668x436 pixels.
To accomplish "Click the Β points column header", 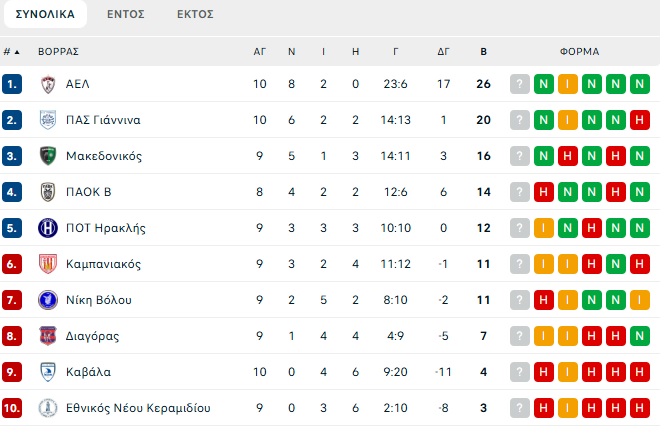I will [484, 52].
